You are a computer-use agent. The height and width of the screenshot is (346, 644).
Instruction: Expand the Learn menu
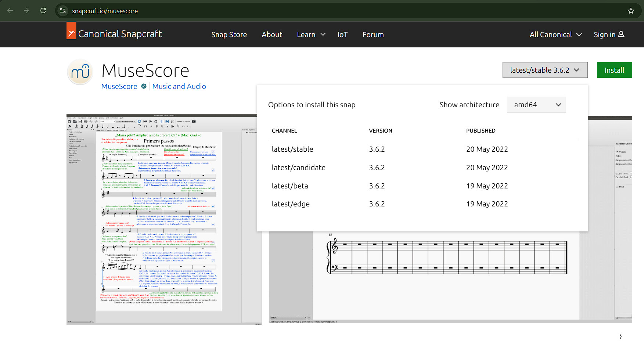(311, 35)
